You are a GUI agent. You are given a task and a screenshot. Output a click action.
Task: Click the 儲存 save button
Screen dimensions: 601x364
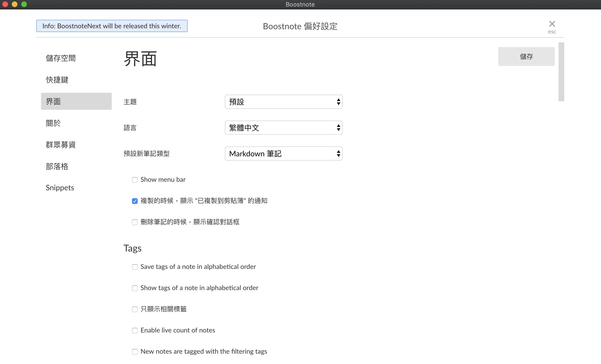point(526,57)
